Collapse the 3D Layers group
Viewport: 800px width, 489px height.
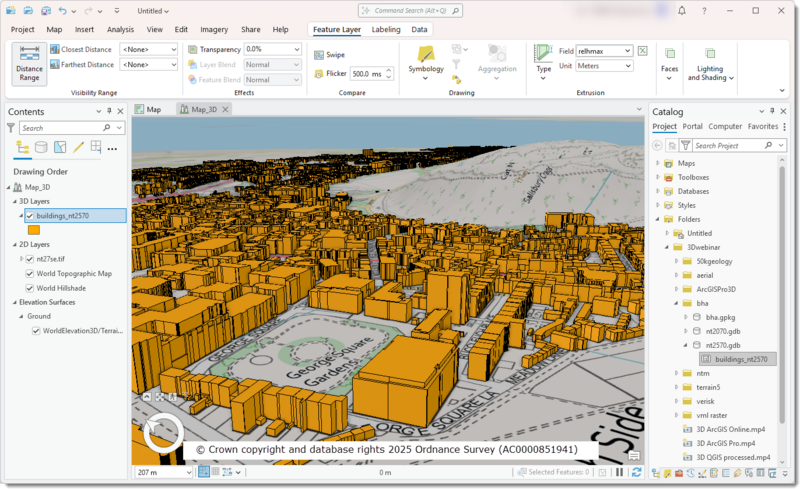[14, 202]
